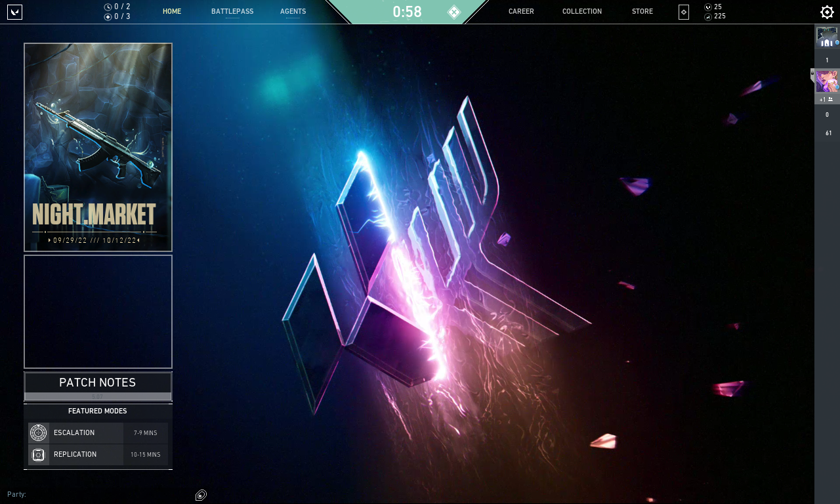The width and height of the screenshot is (840, 504).
Task: Go to the Home tab
Action: 172,12
